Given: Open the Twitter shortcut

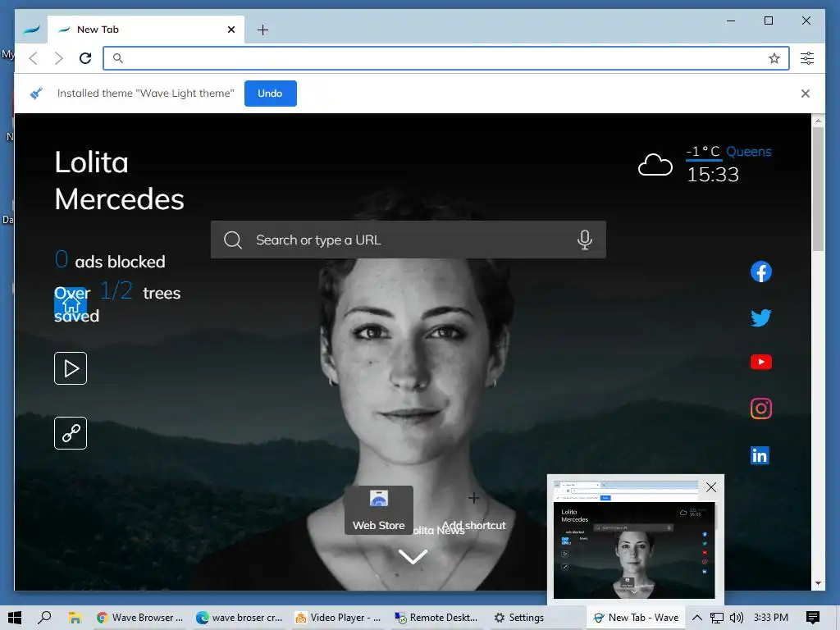Looking at the screenshot, I should (760, 317).
